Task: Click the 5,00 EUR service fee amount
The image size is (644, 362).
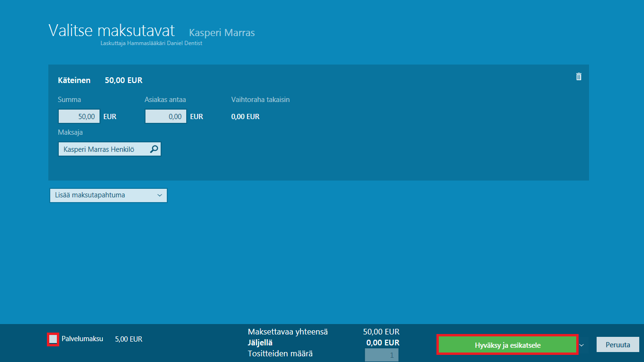Action: 128,339
